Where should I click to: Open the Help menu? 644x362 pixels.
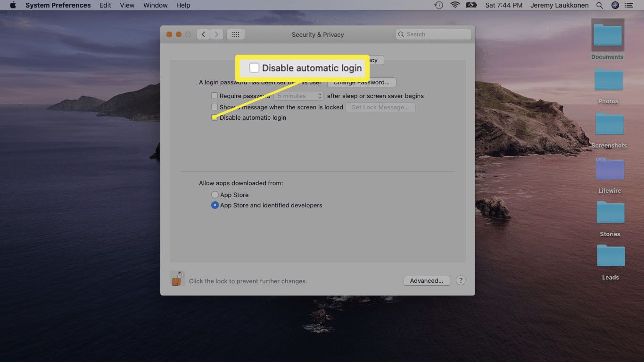click(183, 5)
